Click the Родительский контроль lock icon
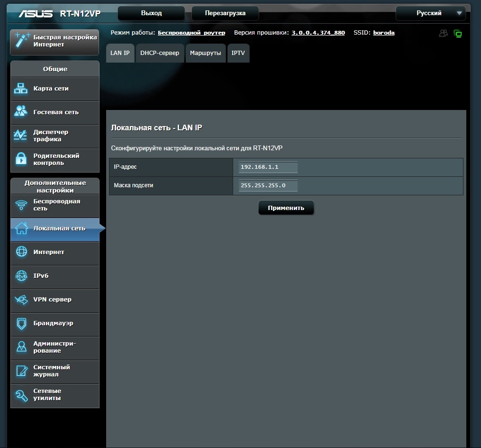481x448 pixels. tap(21, 159)
